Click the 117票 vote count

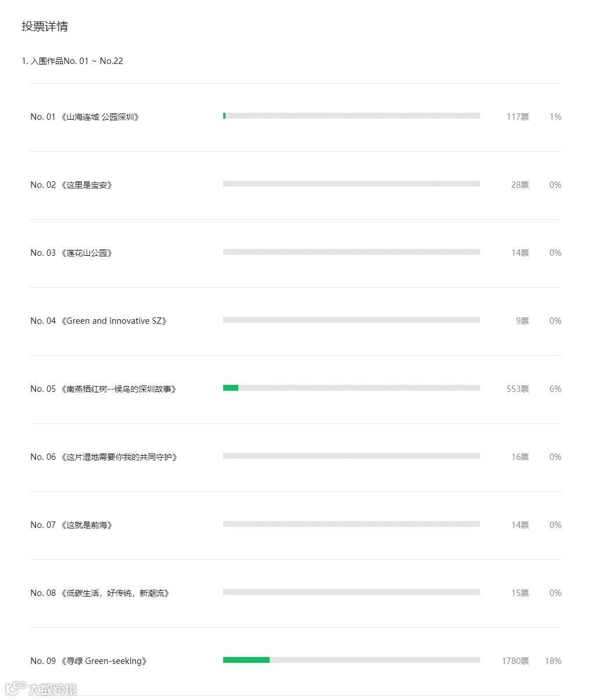pyautogui.click(x=517, y=117)
